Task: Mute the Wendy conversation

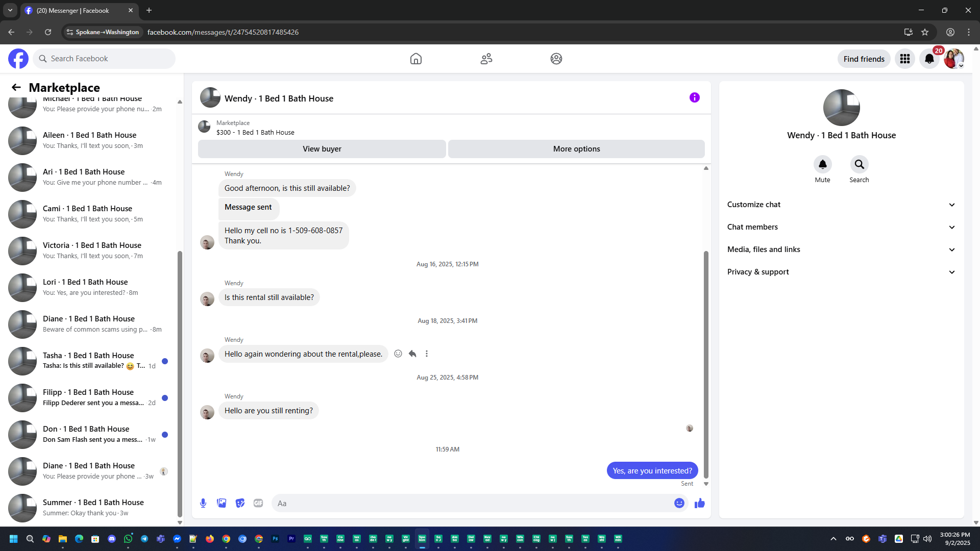Action: click(822, 164)
